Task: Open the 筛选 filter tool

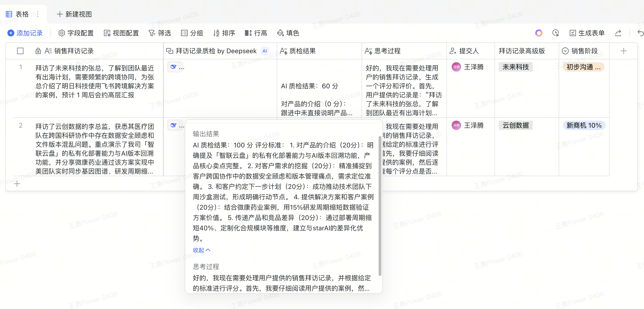Action: [x=160, y=33]
